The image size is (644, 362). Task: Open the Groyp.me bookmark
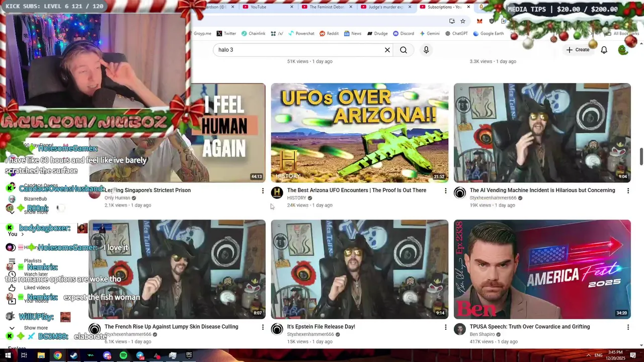point(202,34)
